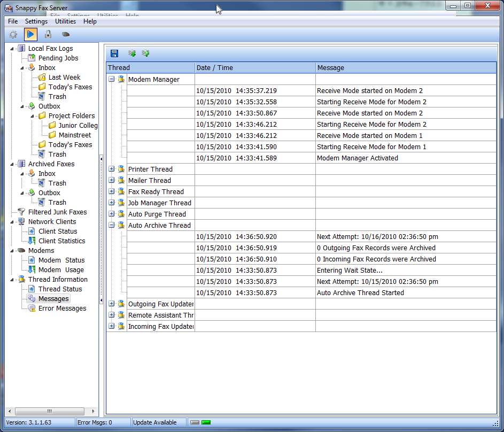Click the Client Statistics icon
Image resolution: width=504 pixels, height=432 pixels.
coord(32,241)
